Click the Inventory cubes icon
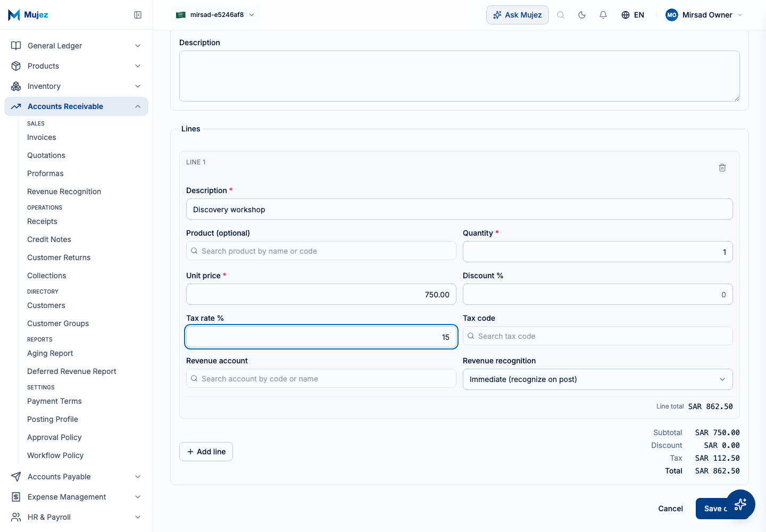 [16, 86]
